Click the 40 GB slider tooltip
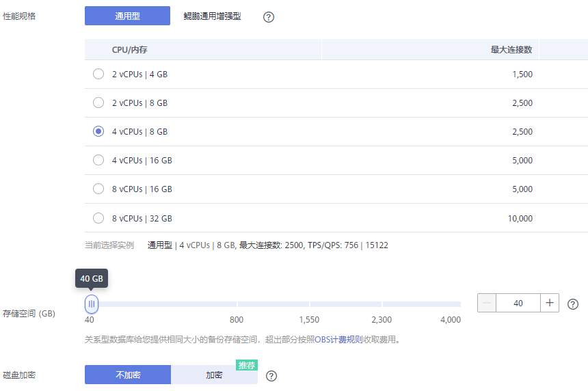Screen dimensions: 588x391 point(92,278)
